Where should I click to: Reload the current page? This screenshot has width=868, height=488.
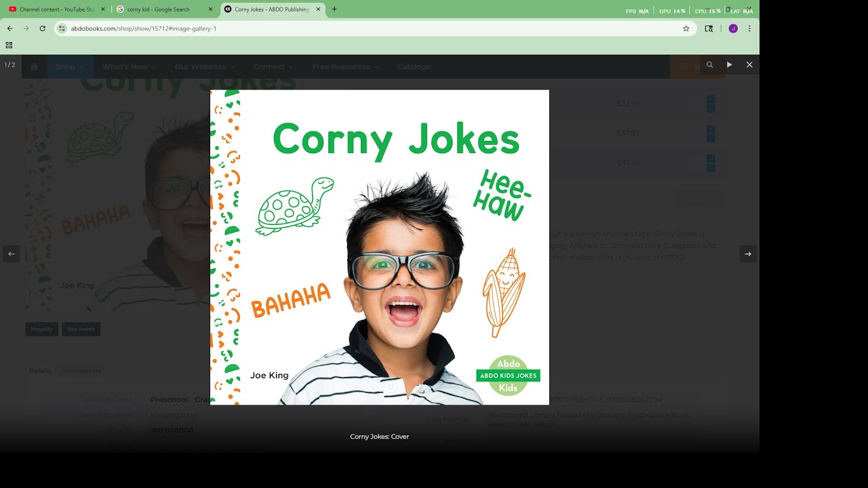(x=43, y=28)
